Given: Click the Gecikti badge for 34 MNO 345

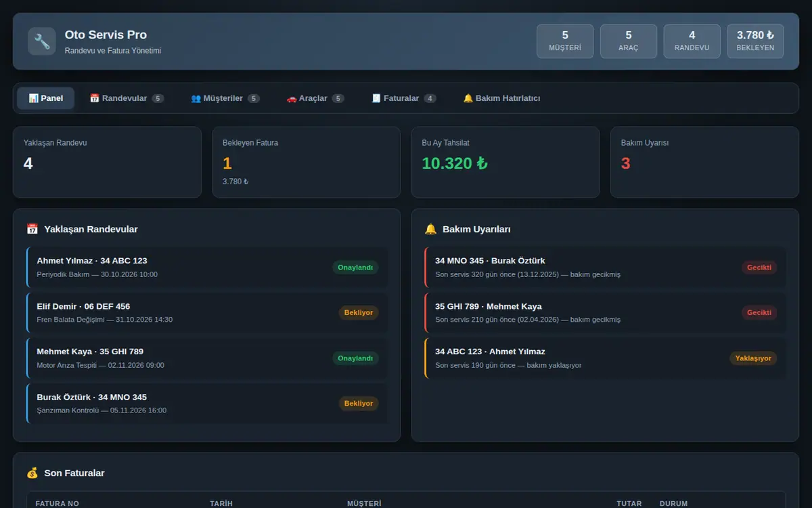Looking at the screenshot, I should click(x=759, y=267).
